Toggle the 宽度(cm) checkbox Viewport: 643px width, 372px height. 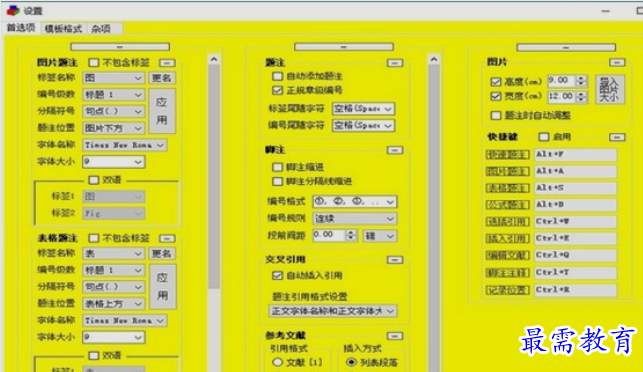[x=496, y=96]
